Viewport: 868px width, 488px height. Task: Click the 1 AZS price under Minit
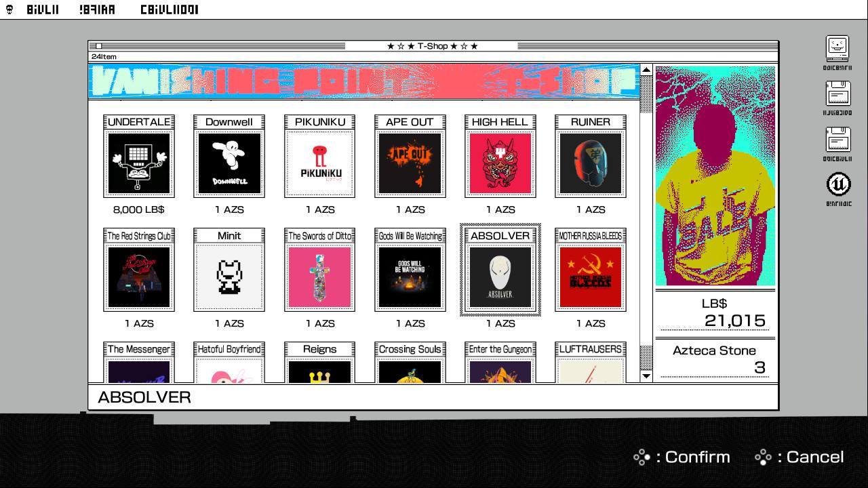pos(229,323)
